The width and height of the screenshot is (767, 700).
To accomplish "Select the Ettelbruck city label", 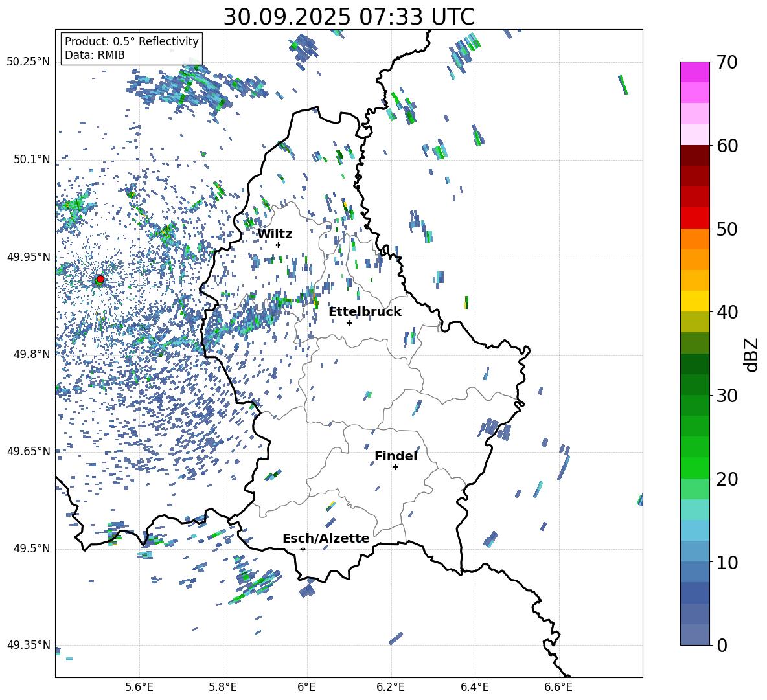I will click(x=365, y=311).
